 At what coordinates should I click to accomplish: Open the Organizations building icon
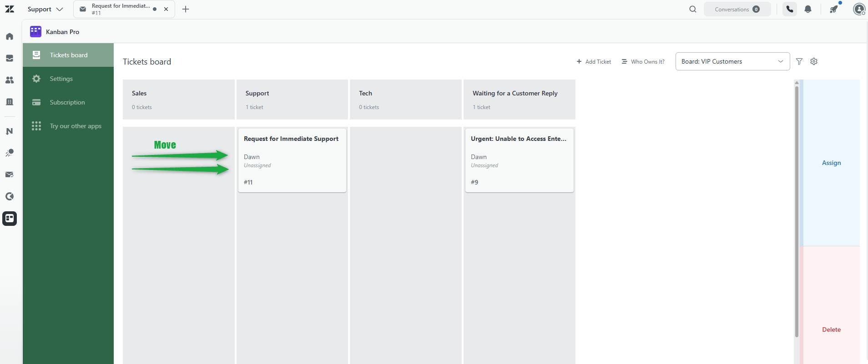coord(10,102)
